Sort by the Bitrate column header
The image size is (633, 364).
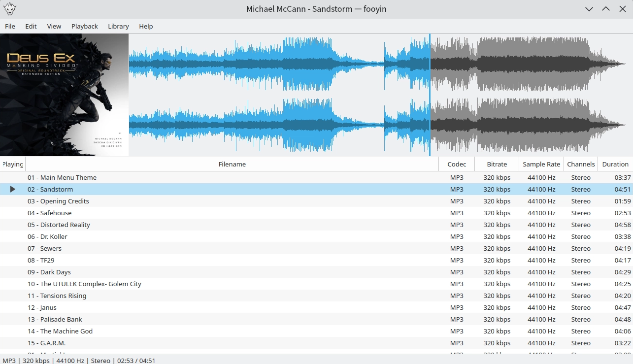click(497, 164)
